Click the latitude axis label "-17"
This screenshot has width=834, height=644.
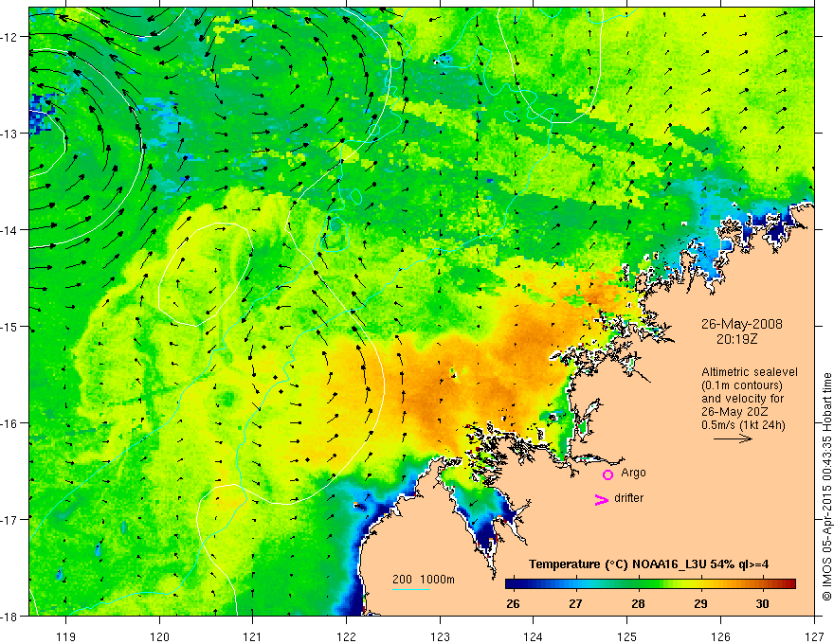click(x=10, y=520)
